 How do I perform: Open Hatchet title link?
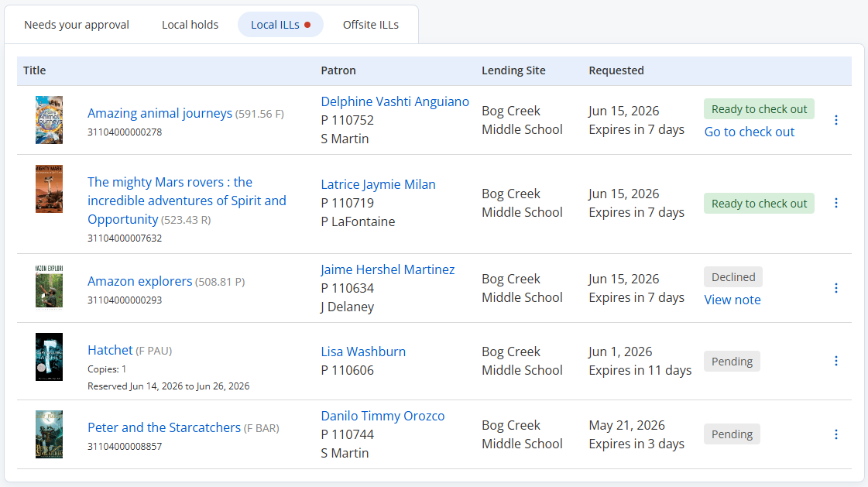click(110, 350)
